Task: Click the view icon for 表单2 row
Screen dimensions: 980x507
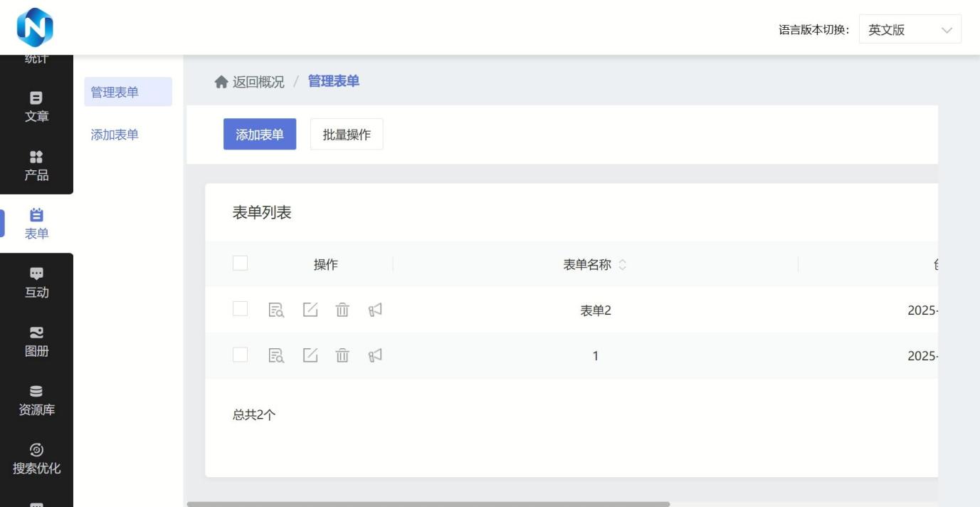Action: [x=275, y=310]
